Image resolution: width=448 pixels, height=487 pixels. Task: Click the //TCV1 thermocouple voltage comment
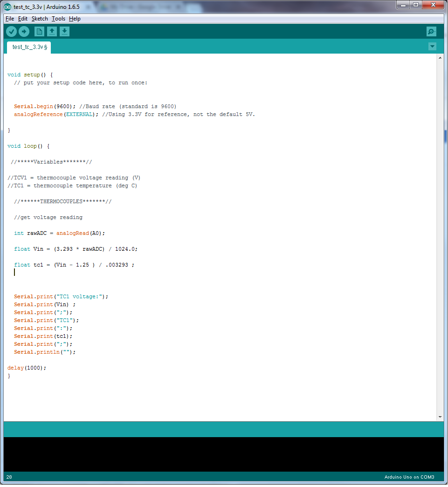click(x=74, y=178)
